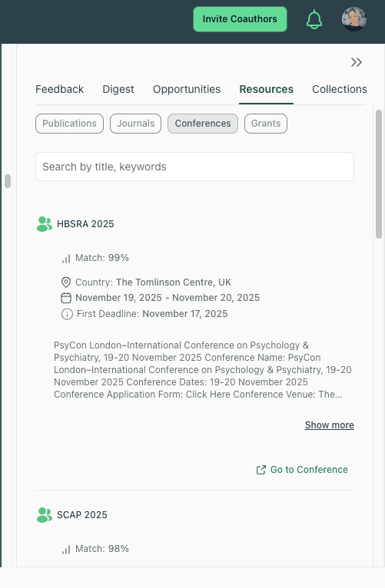The height and width of the screenshot is (588, 385).
Task: Filter resources by Publications
Action: click(69, 124)
